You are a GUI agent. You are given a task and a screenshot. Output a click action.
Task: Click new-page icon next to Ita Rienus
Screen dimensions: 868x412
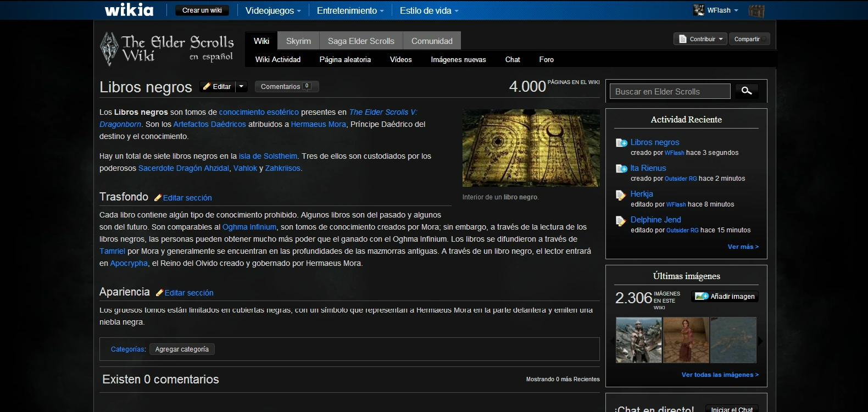621,169
